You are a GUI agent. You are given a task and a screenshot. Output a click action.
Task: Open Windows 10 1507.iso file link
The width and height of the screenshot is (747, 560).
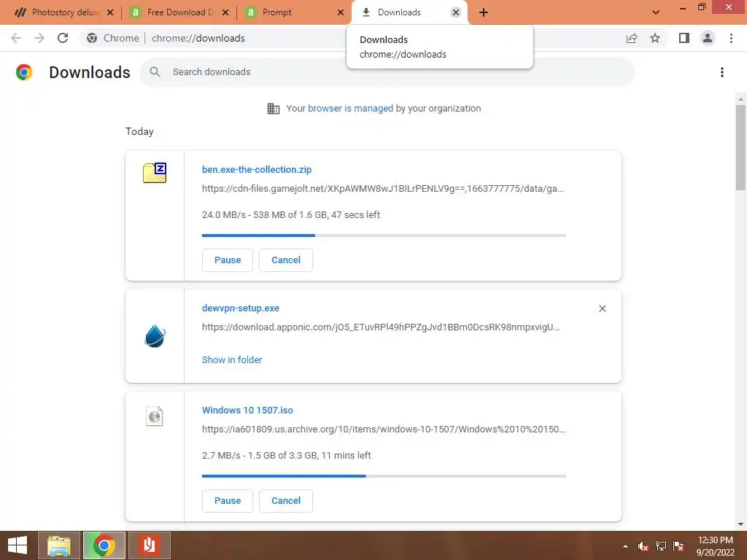click(x=247, y=410)
